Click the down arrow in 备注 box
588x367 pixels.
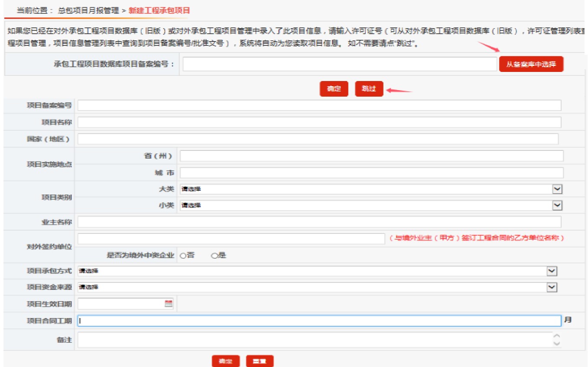pos(557,343)
